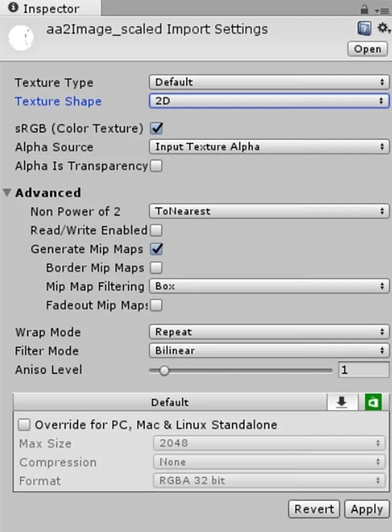Click the Mip Map Filtering label

pyautogui.click(x=95, y=286)
